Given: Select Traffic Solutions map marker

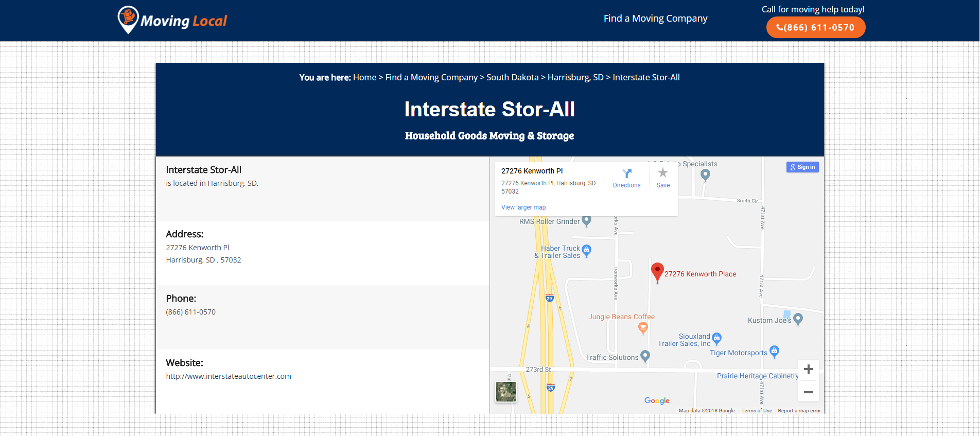Looking at the screenshot, I should 645,356.
